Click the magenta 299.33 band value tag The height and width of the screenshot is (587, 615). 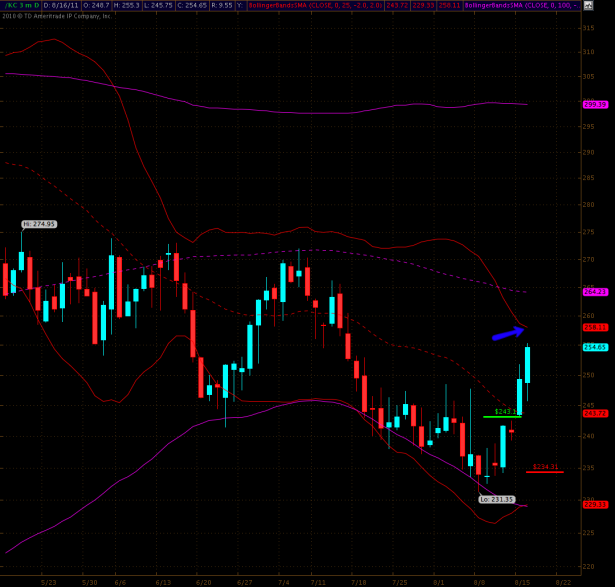pos(595,104)
